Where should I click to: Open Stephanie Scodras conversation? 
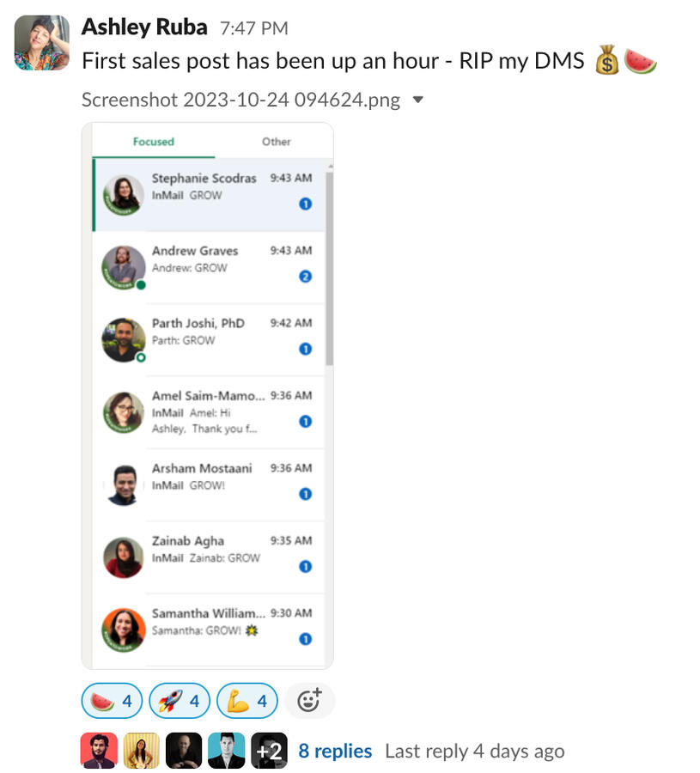(209, 195)
